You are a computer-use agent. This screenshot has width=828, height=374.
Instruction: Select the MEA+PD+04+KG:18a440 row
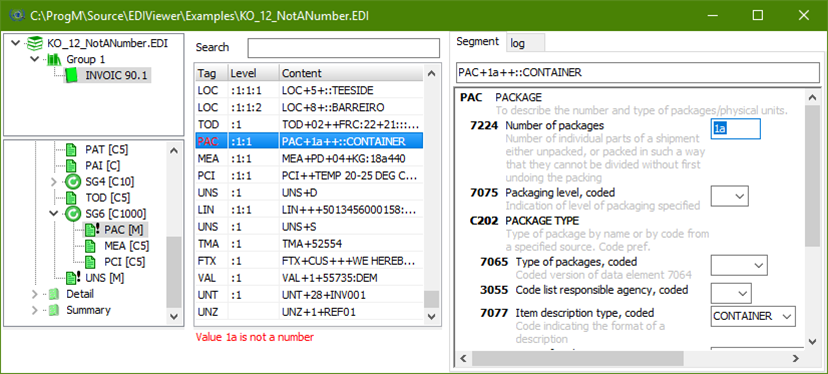[309, 158]
